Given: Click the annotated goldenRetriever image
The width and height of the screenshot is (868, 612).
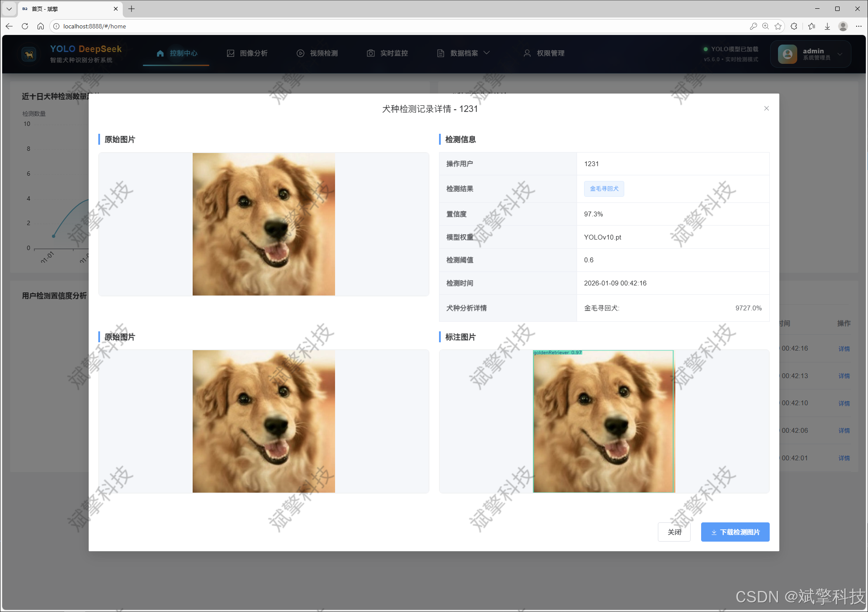Looking at the screenshot, I should pos(603,421).
